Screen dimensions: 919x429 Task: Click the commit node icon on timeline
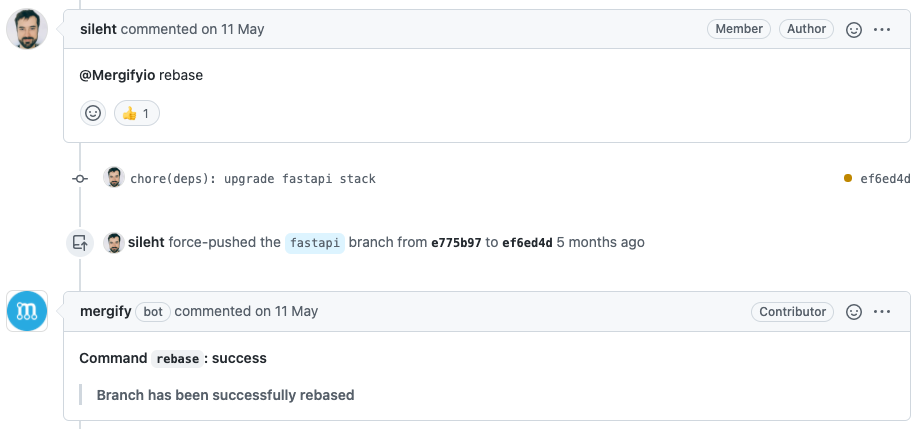click(x=80, y=178)
